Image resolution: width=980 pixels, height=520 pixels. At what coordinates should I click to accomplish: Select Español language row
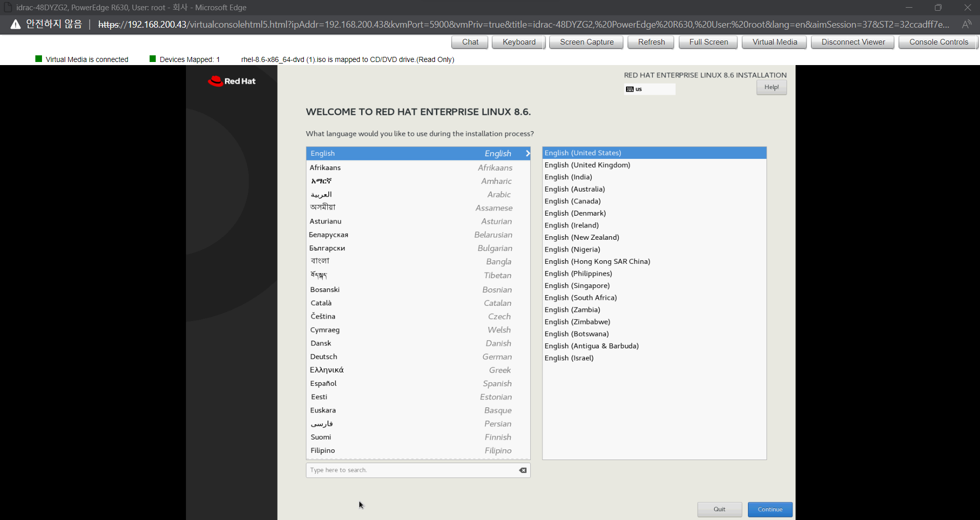click(x=418, y=383)
